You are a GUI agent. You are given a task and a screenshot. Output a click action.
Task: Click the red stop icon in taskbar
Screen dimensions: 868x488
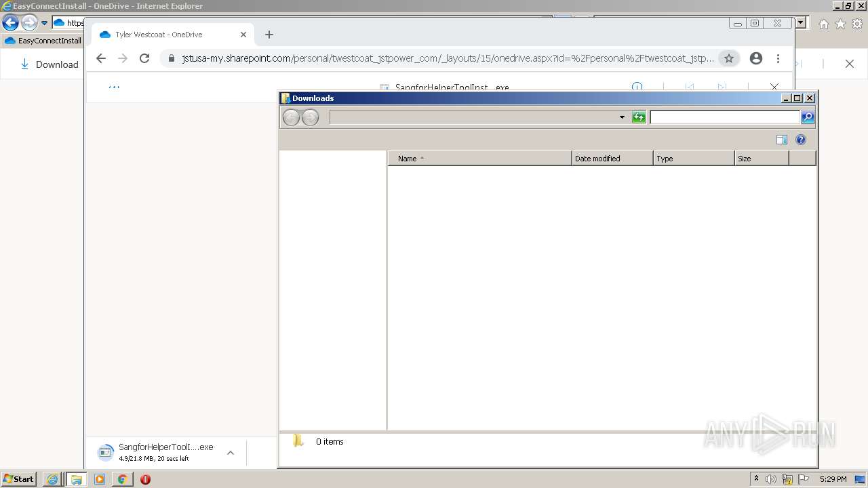(145, 479)
